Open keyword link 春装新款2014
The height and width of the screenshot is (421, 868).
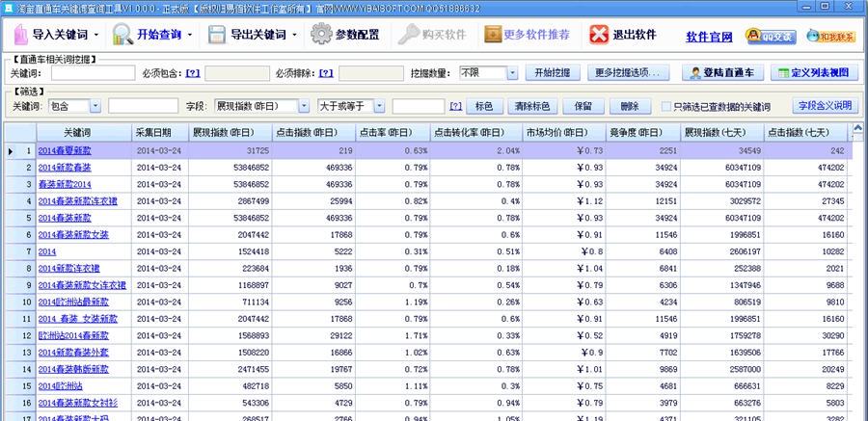[65, 184]
